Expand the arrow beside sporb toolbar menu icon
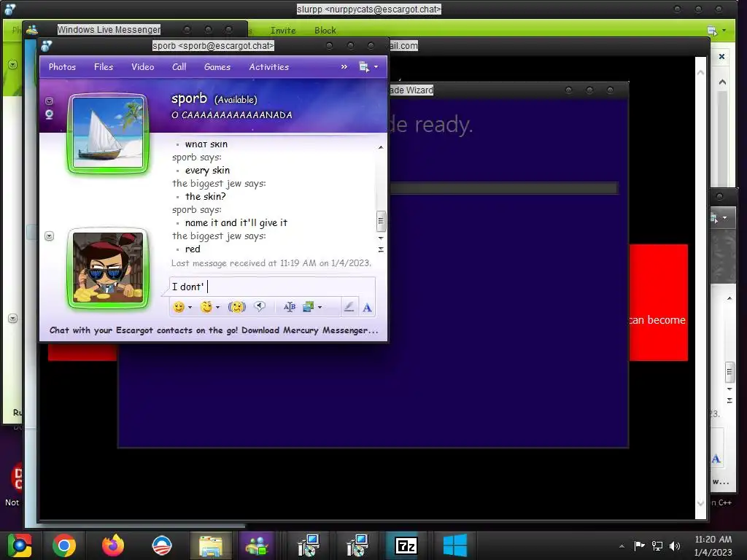Screen dimensions: 747x560 coord(376,67)
